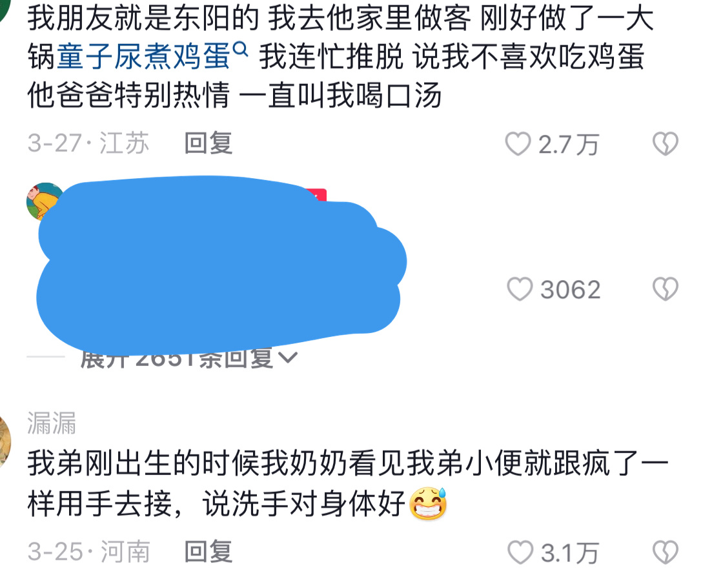Like the comment with 2.7万 likes
712x588 pixels.
click(x=518, y=144)
